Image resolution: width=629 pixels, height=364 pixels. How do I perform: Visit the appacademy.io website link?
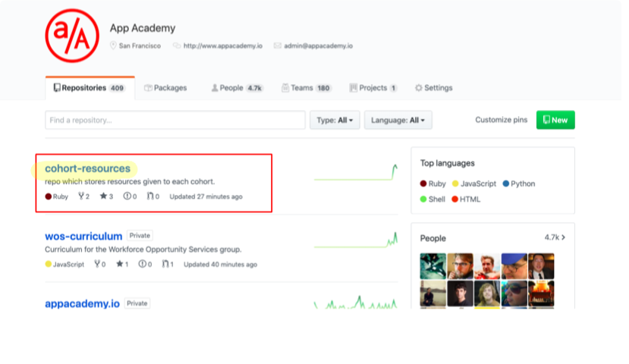222,45
